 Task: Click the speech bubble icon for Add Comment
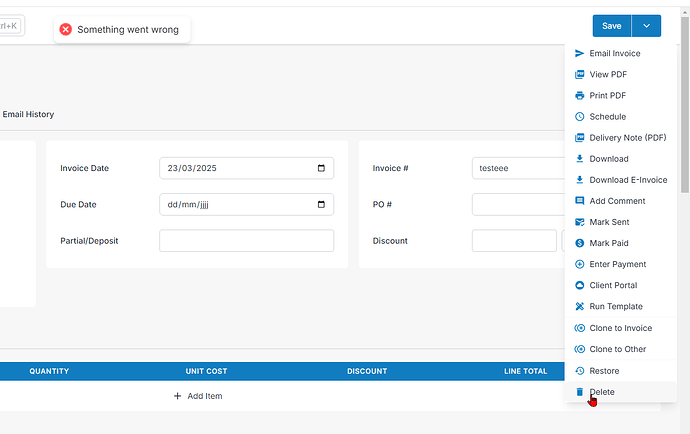coord(580,201)
